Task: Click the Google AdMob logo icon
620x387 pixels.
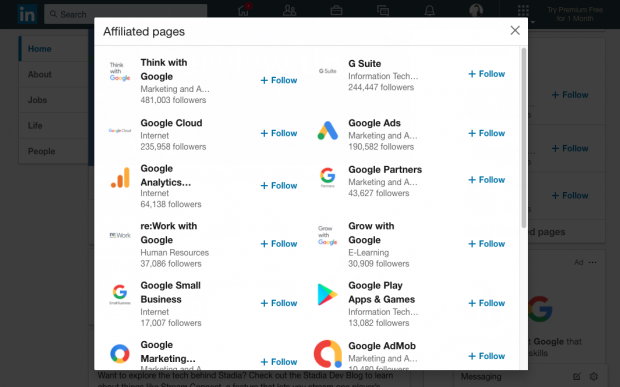Action: [328, 354]
